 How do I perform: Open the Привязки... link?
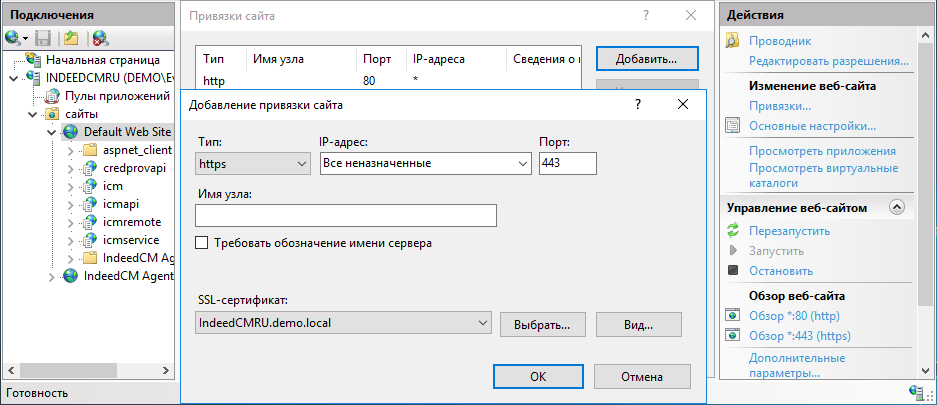point(779,106)
